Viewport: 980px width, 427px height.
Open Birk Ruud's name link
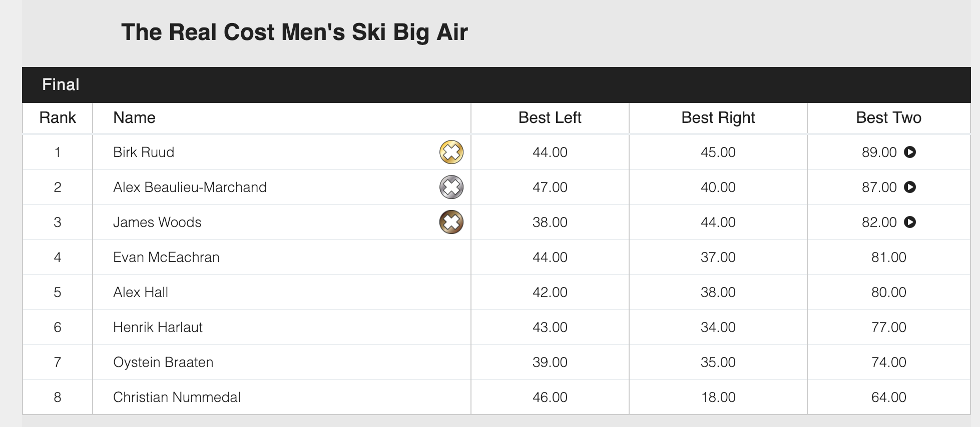pos(144,152)
